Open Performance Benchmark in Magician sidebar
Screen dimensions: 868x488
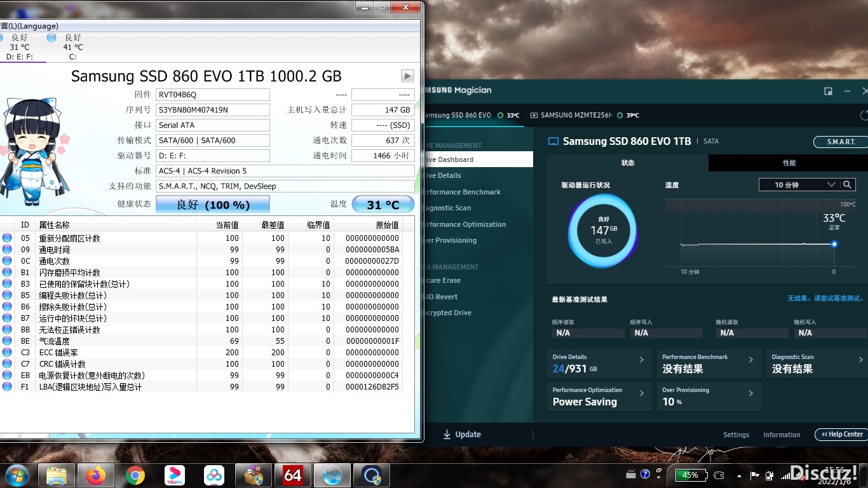[x=462, y=192]
